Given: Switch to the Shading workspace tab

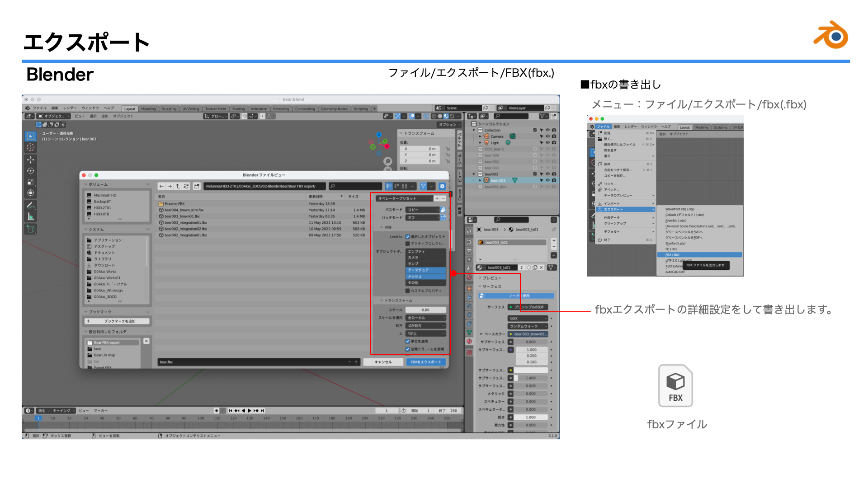Looking at the screenshot, I should (238, 109).
